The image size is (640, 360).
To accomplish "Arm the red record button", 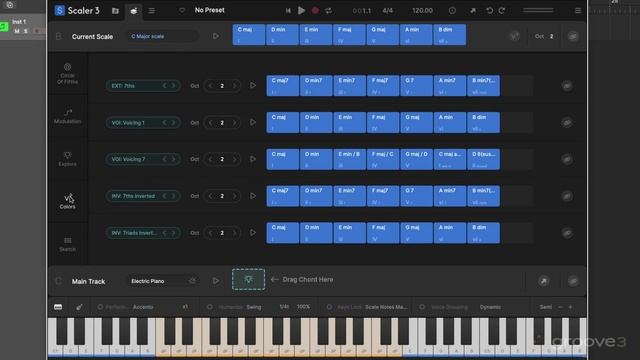I will point(315,11).
